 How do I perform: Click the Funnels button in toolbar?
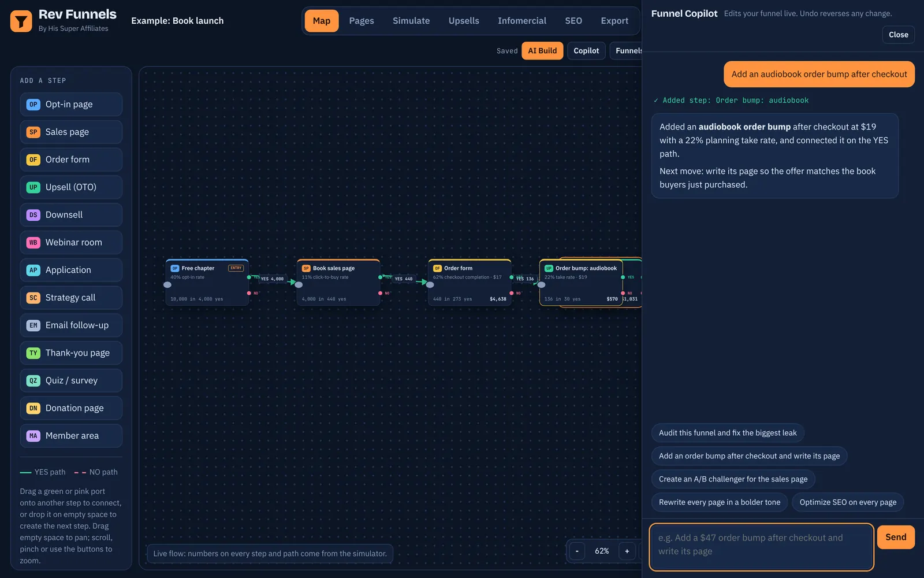627,51
